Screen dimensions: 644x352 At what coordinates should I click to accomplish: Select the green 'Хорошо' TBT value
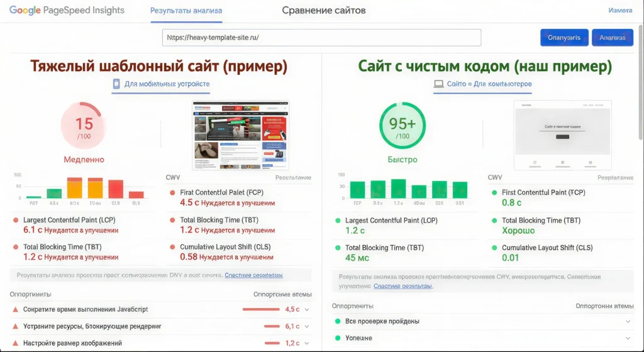point(518,231)
